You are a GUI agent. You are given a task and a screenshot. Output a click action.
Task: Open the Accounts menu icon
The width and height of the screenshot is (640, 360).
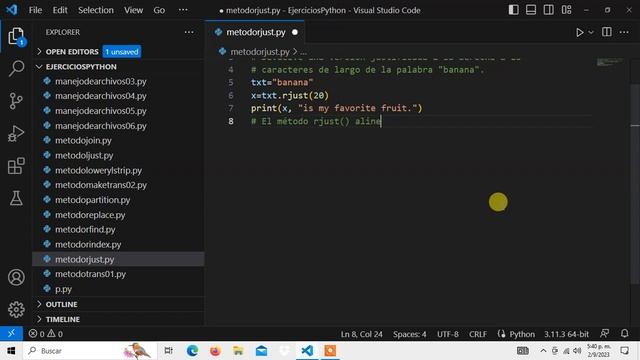coord(16,277)
